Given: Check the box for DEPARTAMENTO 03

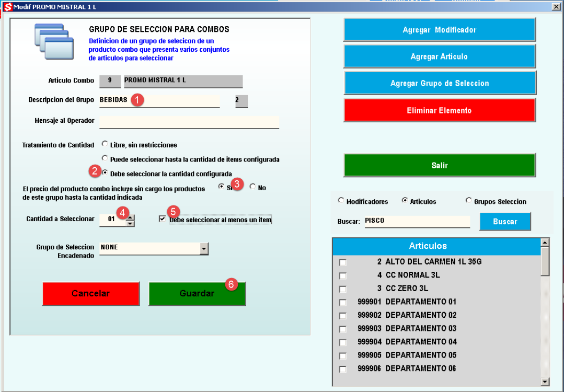Looking at the screenshot, I should pyautogui.click(x=343, y=329).
